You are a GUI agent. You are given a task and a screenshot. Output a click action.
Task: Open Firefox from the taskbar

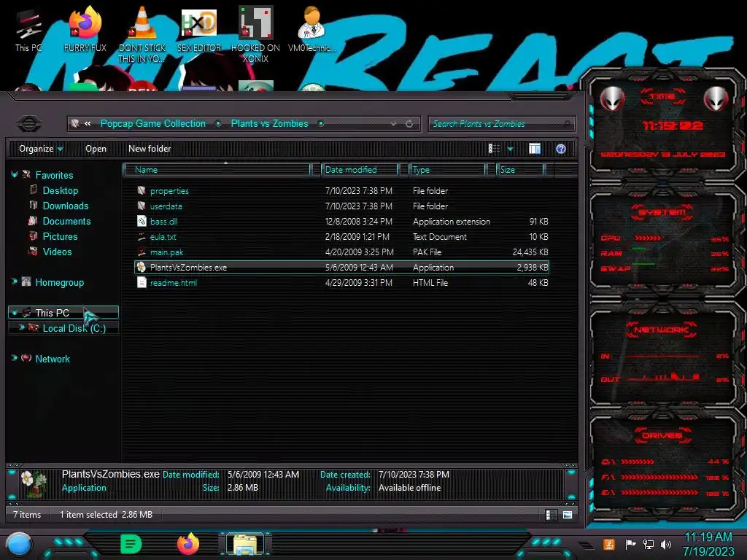point(188,544)
